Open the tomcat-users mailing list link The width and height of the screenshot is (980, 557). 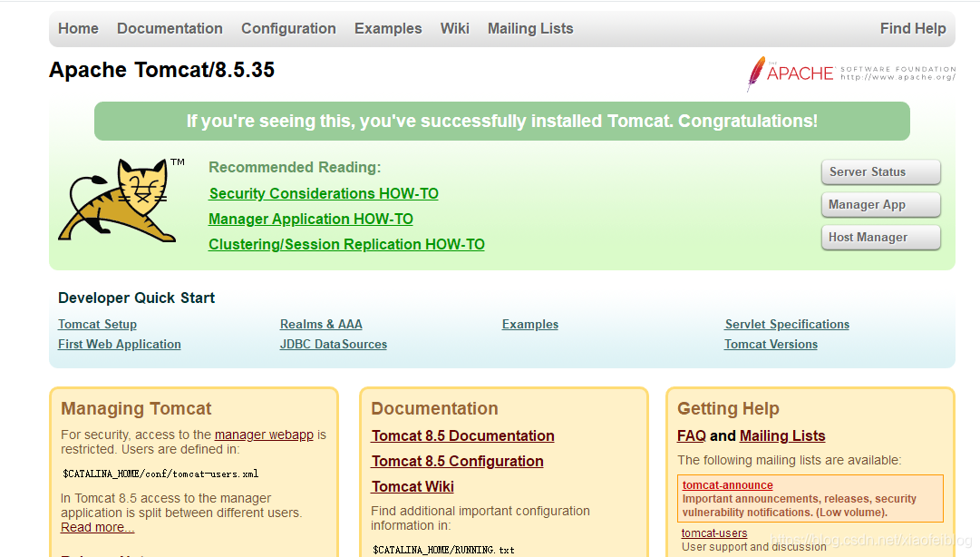[714, 533]
